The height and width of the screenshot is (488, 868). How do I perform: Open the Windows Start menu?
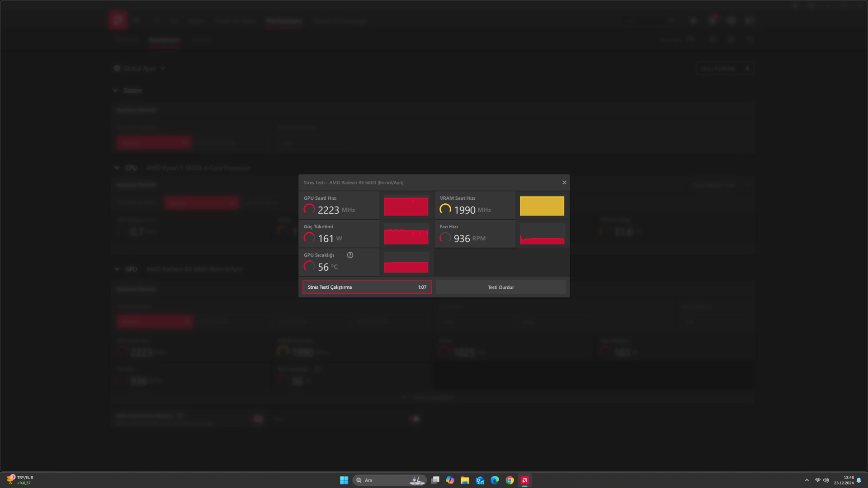[344, 480]
